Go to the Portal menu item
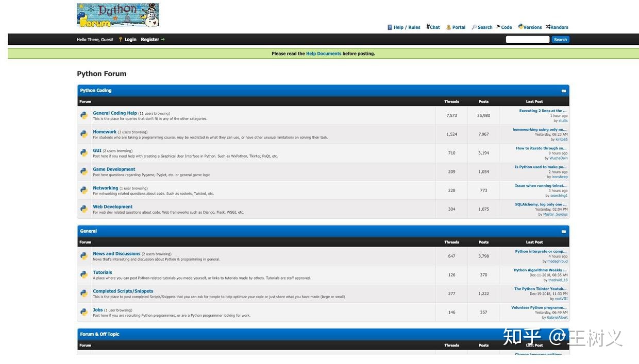 [456, 27]
